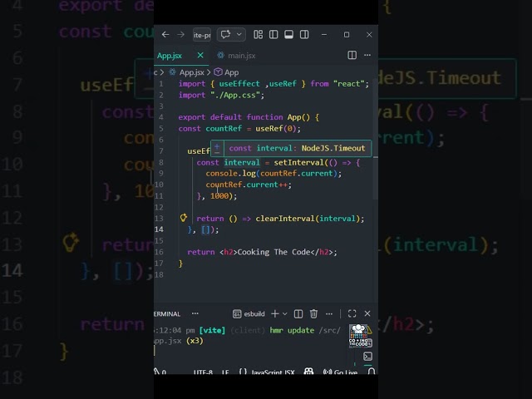This screenshot has height=399, width=532.
Task: Expand the breadcrumb chevron before App
Action: tap(209, 72)
